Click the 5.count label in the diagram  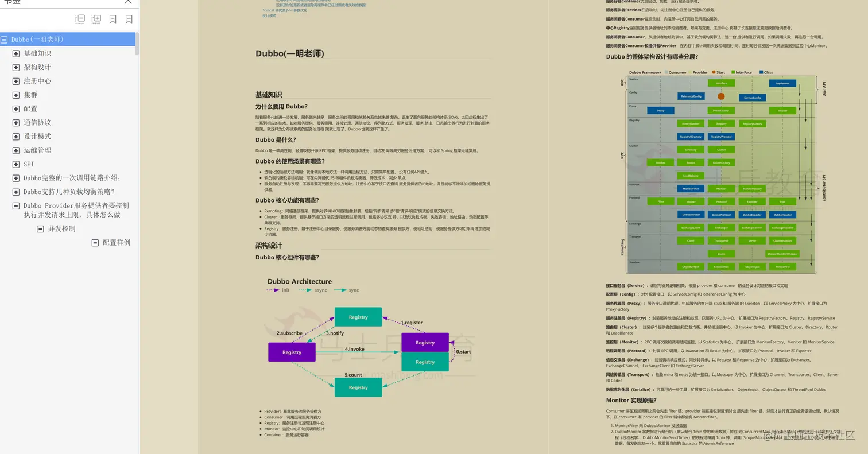(354, 375)
